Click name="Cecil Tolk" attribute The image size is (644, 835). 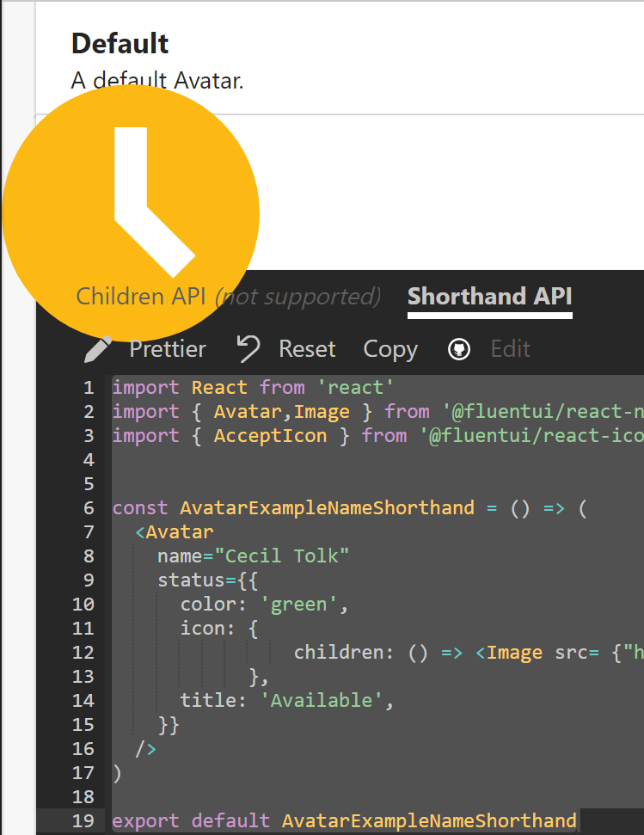pyautogui.click(x=254, y=556)
